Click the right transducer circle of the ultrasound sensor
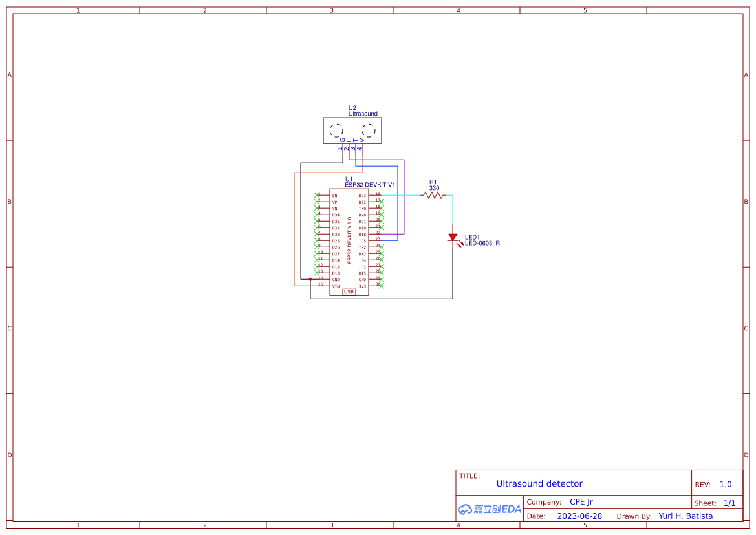 click(369, 131)
